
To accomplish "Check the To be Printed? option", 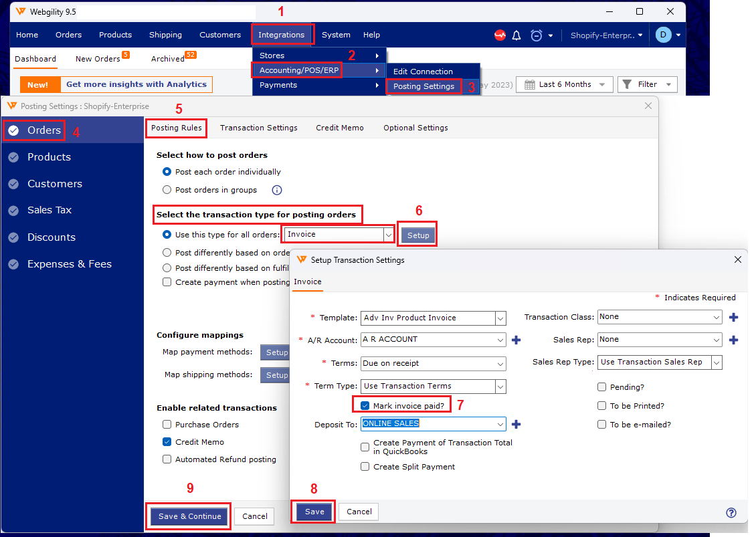I will 601,406.
